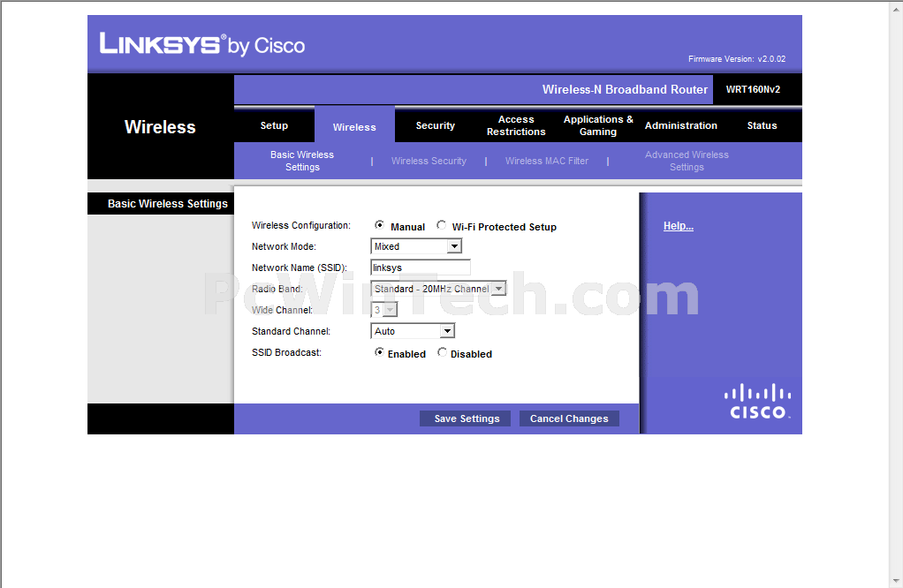
Task: Click the SSID Broadcast label
Action: (286, 352)
